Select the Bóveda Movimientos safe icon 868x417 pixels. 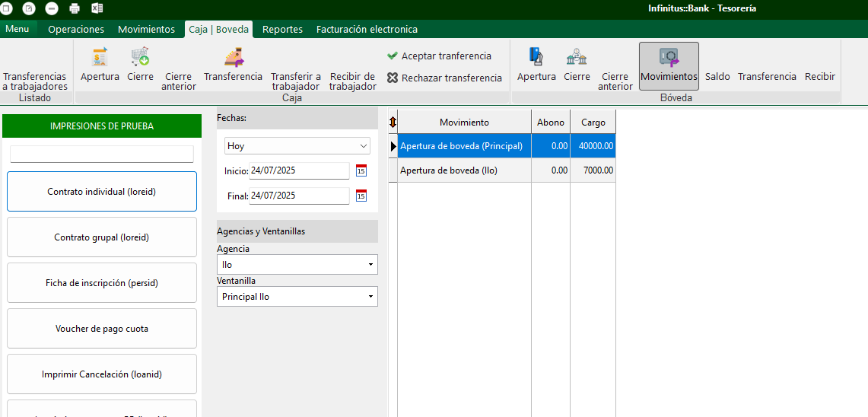(669, 58)
